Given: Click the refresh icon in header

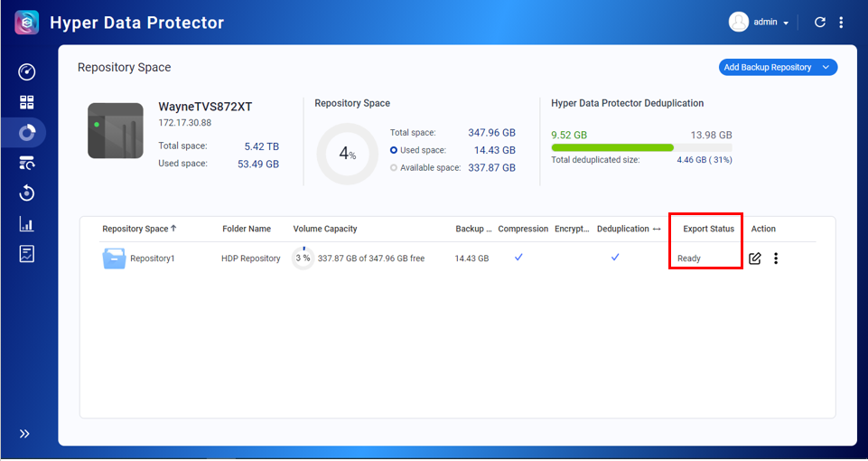Looking at the screenshot, I should point(820,23).
